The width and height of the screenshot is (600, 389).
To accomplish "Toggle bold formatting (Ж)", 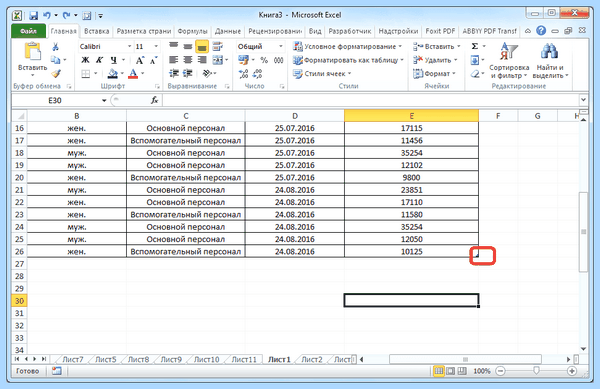I will pyautogui.click(x=85, y=60).
